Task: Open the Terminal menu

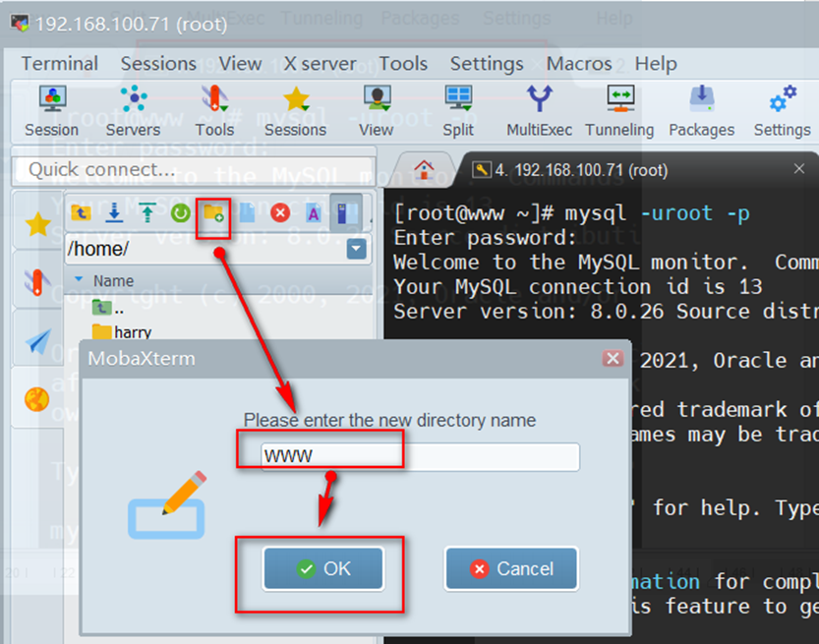Action: click(60, 64)
